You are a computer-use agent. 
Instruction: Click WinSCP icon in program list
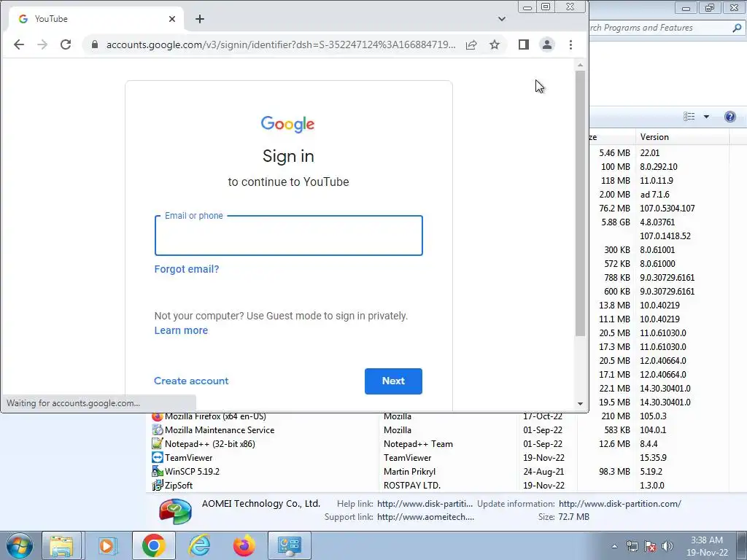coord(158,472)
